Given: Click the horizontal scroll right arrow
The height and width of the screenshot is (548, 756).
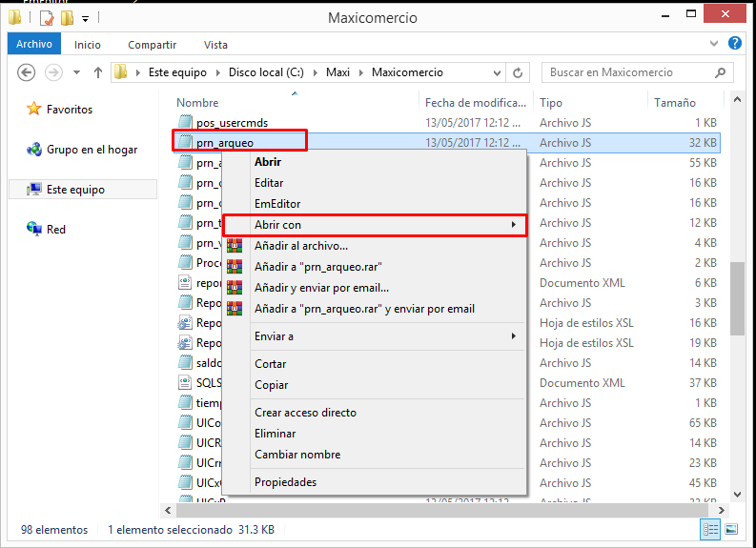Looking at the screenshot, I should (x=722, y=510).
